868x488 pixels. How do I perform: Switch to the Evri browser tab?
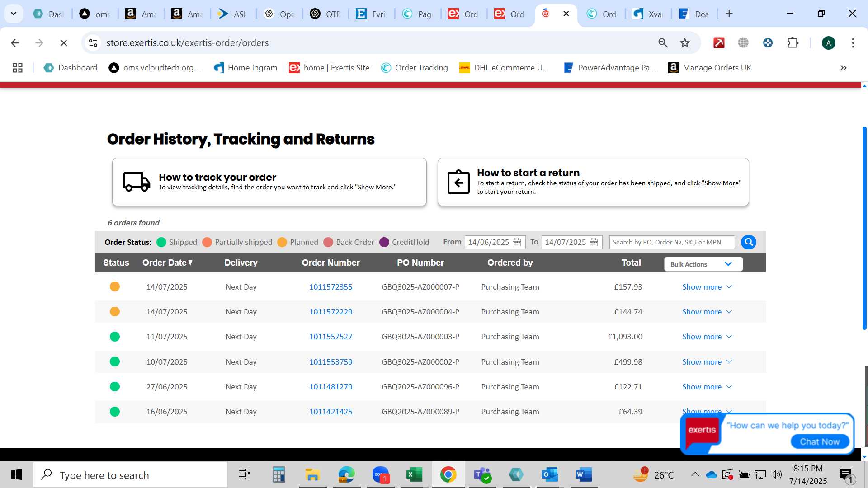[371, 14]
